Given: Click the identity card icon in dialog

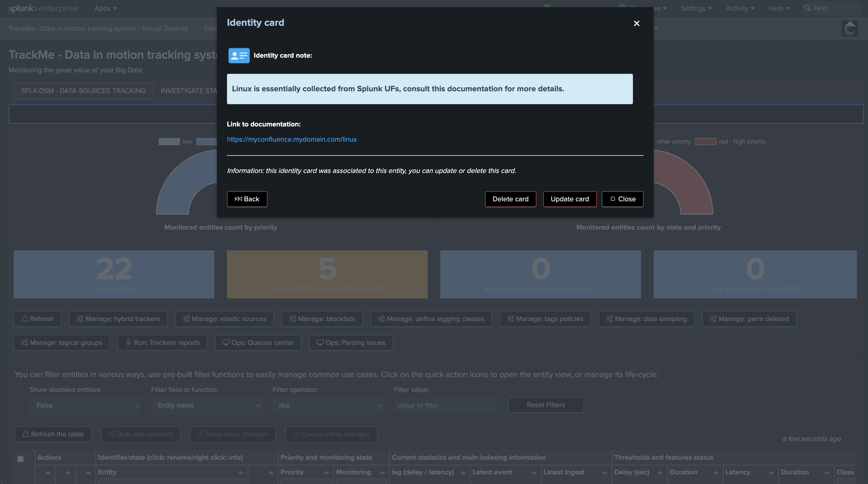Looking at the screenshot, I should click(239, 56).
